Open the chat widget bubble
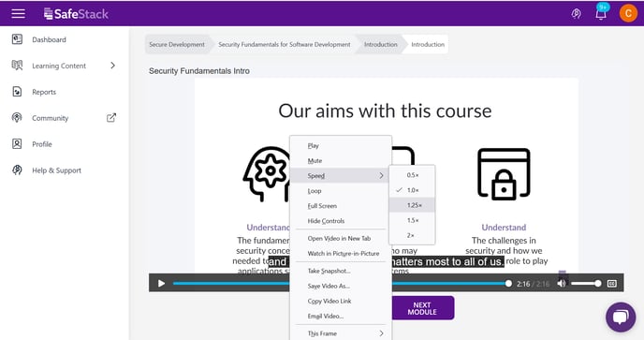 coord(621,317)
